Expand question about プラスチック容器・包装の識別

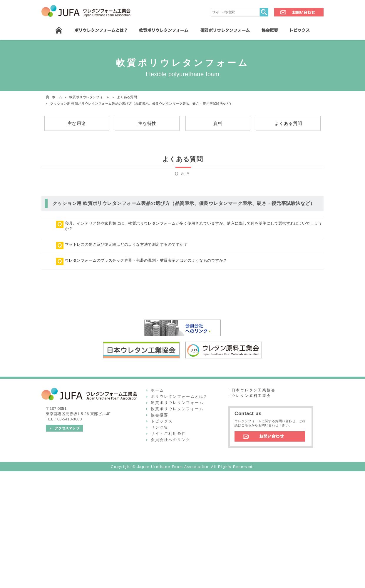[x=145, y=260]
